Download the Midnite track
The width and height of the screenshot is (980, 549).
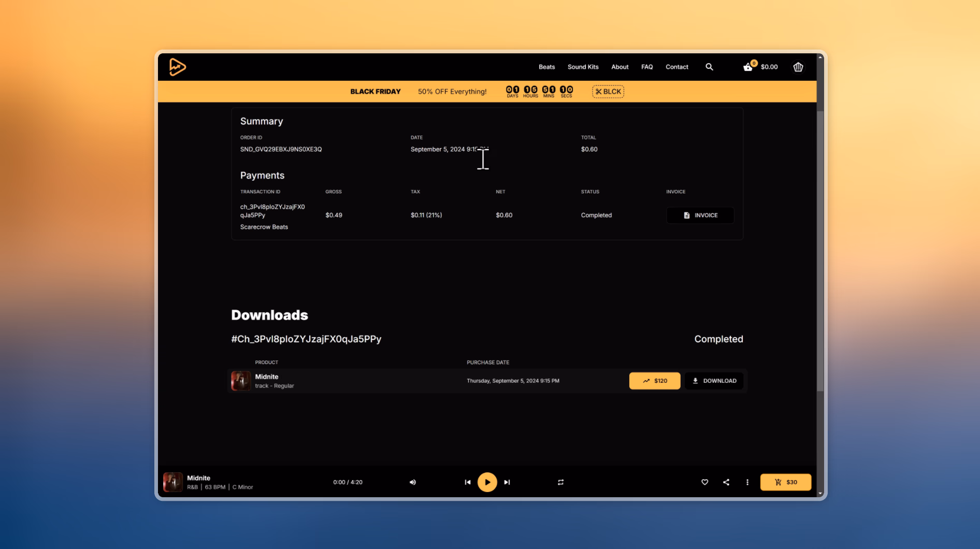(714, 381)
